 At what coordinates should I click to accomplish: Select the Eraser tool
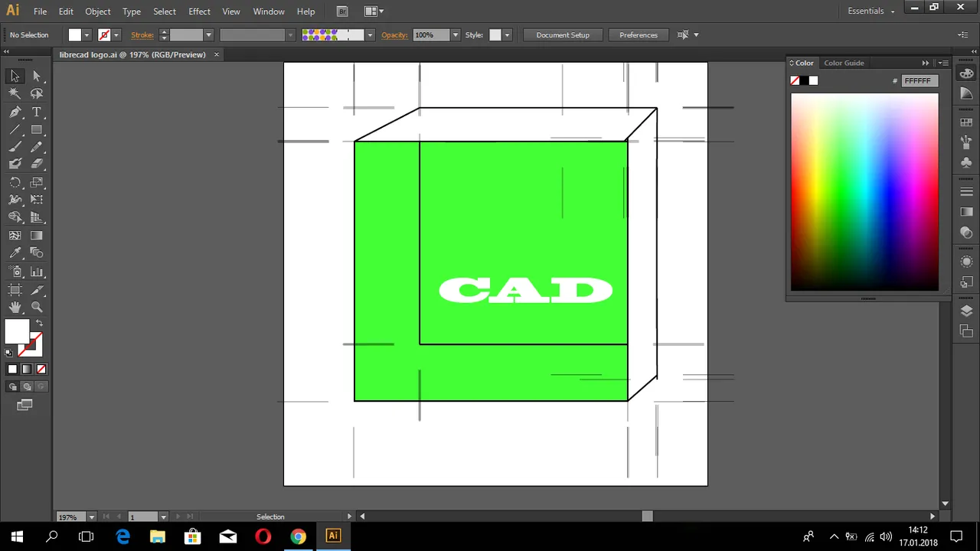37,164
